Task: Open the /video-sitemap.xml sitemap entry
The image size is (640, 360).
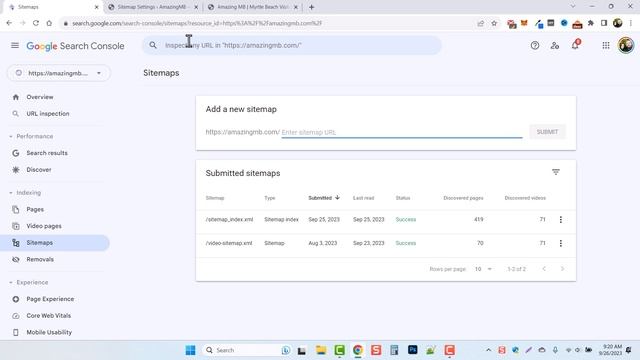Action: pos(229,243)
